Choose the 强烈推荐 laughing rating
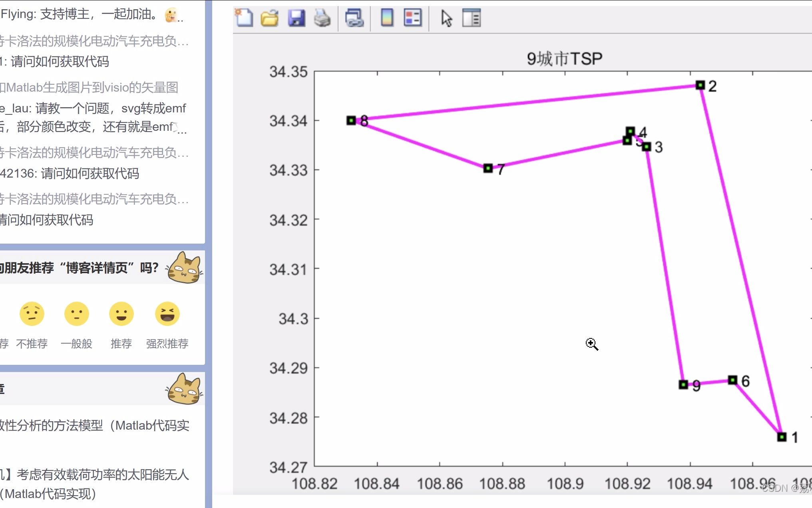 [167, 314]
